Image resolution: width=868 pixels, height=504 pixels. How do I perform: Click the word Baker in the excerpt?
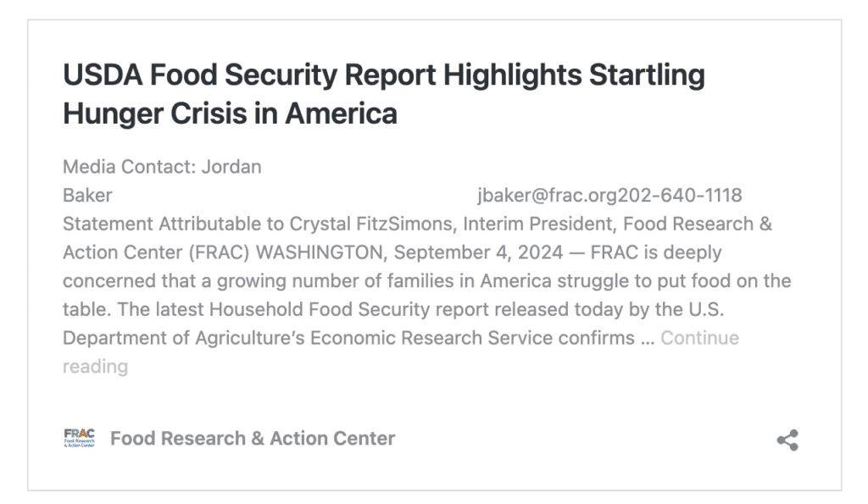pos(87,196)
